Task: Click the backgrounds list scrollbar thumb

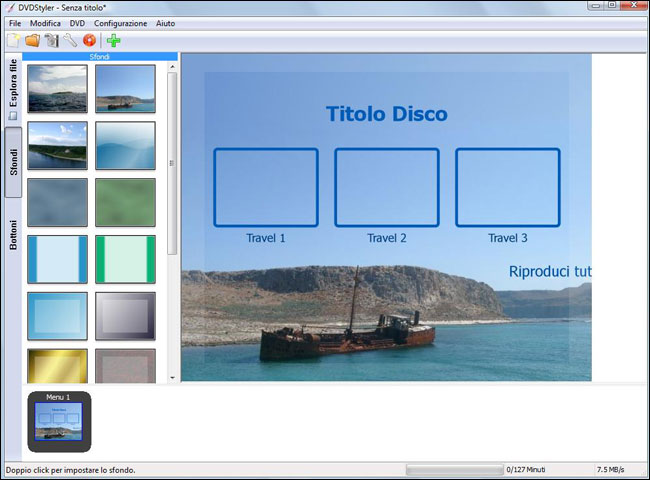Action: [x=172, y=163]
